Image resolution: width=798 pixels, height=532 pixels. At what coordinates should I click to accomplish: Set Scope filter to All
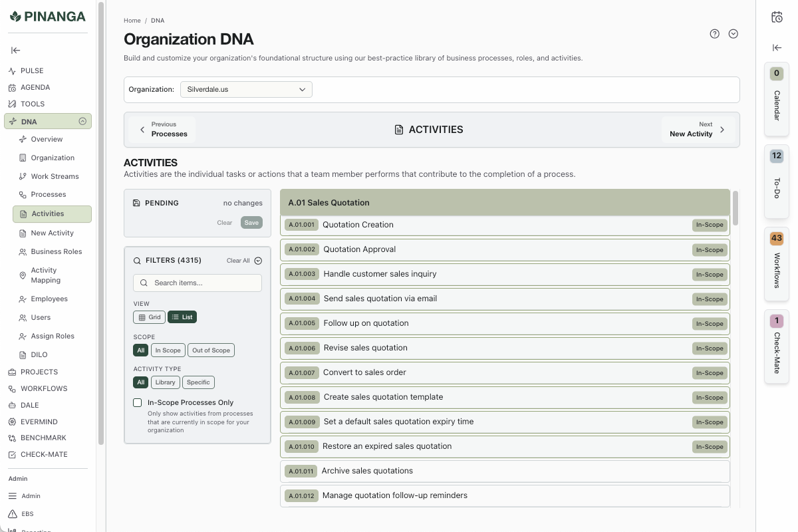click(141, 350)
